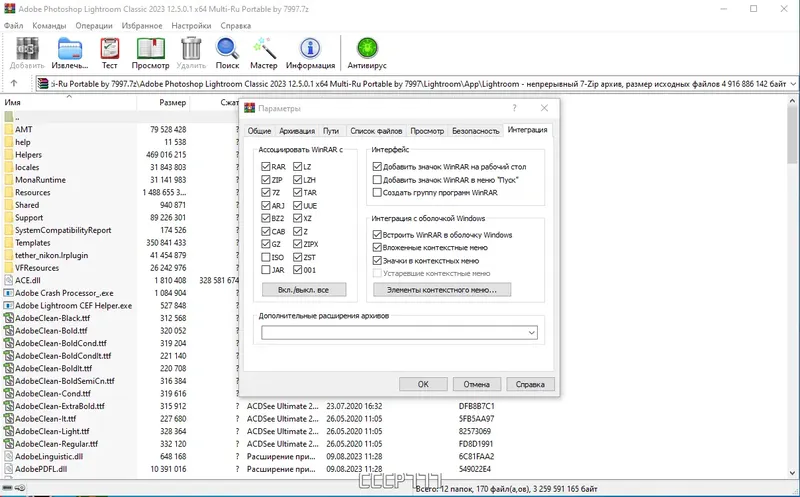Select the VFResources folder icon

(x=9, y=268)
